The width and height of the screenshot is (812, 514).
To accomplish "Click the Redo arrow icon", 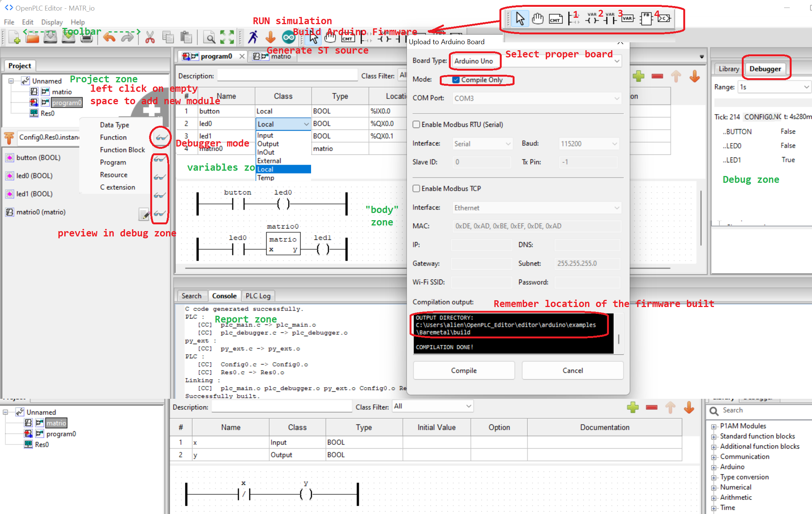I will point(127,37).
